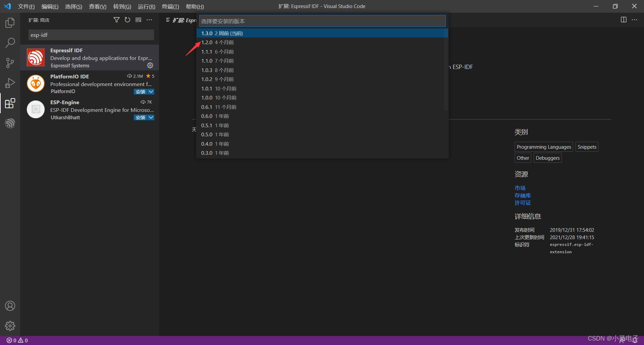Click the Espressif IDF extension logo
Screen dimensions: 644x345
[x=36, y=57]
